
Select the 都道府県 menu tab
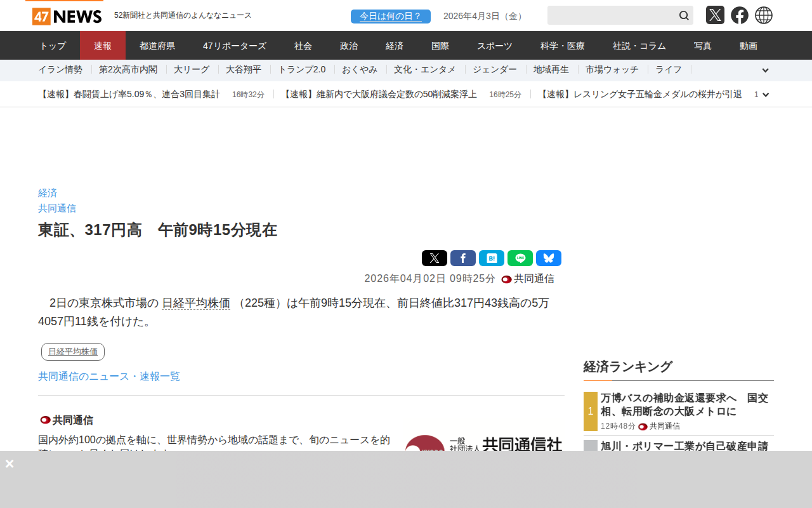pyautogui.click(x=157, y=46)
